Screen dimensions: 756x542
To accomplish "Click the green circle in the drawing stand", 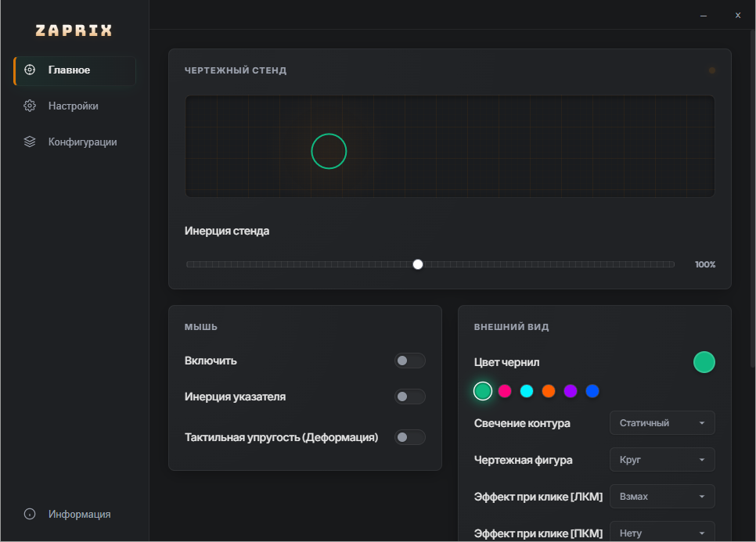I will coord(329,151).
